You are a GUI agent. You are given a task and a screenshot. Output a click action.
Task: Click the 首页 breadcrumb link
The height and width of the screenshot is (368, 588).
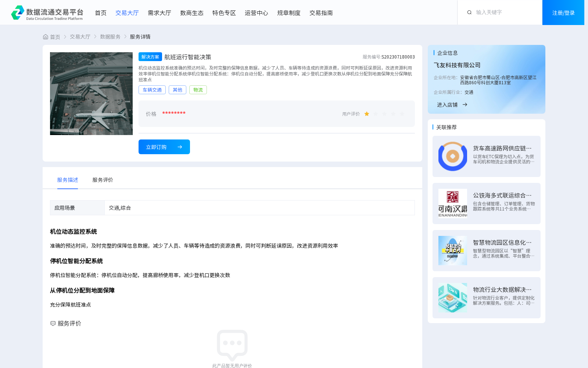coord(55,37)
